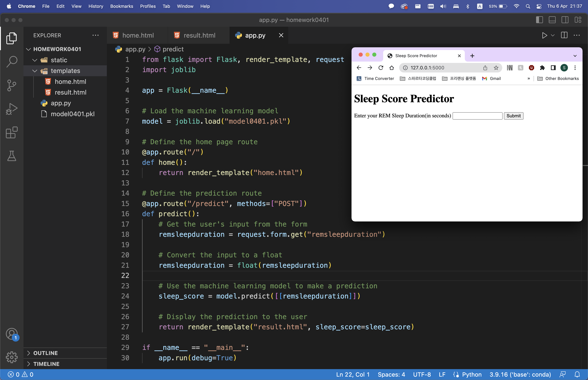
Task: Open the View menu in menu bar
Action: click(76, 6)
